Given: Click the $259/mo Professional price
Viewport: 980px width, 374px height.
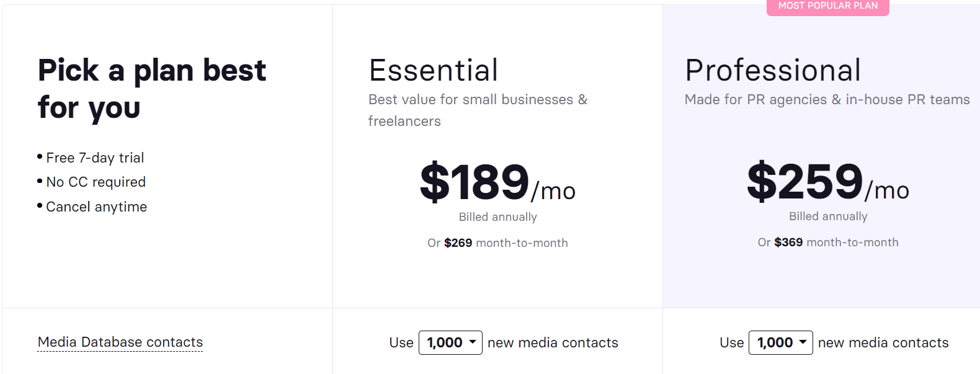Looking at the screenshot, I should coord(828,182).
